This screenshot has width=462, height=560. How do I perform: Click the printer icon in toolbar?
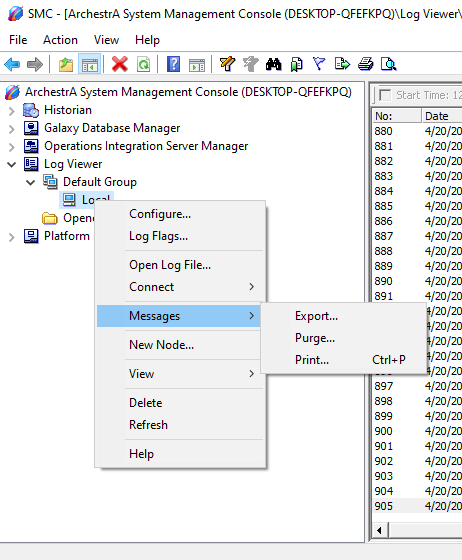coord(366,65)
